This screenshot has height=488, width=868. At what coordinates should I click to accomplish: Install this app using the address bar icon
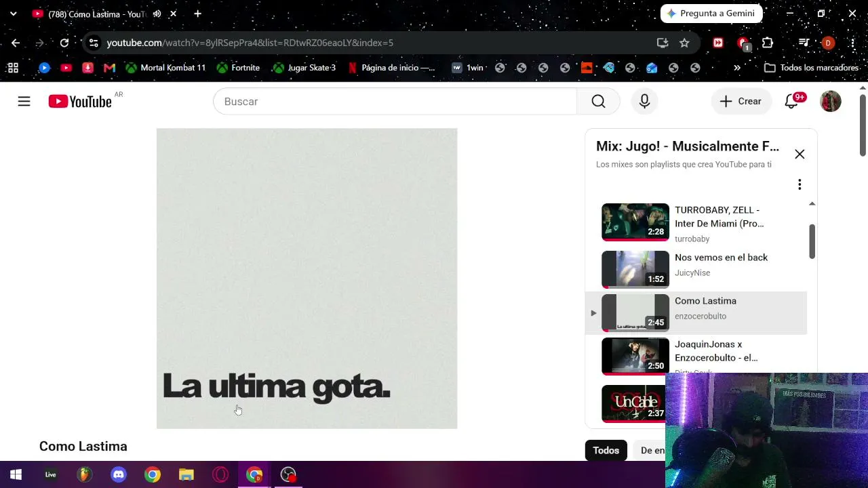coord(663,43)
